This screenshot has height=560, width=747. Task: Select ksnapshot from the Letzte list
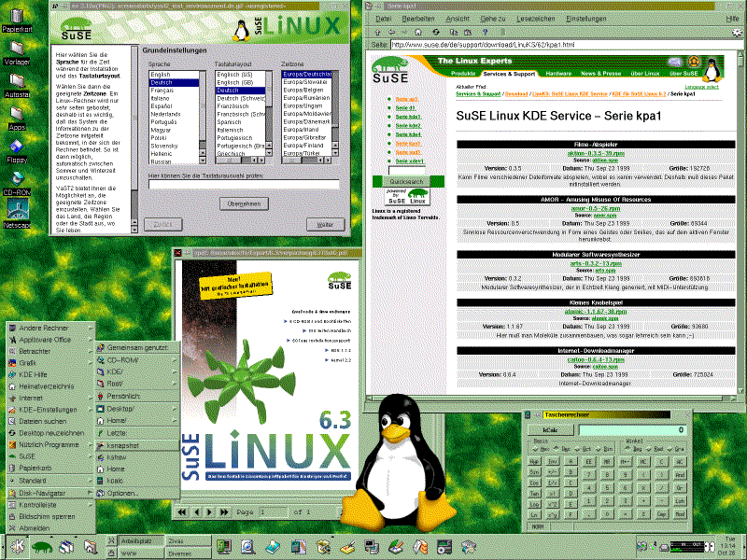click(x=137, y=446)
